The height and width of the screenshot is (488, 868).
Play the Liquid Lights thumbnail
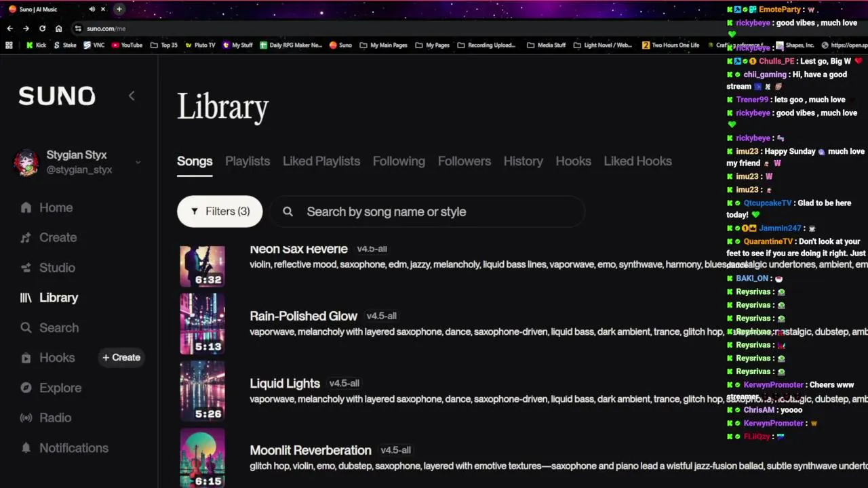[202, 391]
